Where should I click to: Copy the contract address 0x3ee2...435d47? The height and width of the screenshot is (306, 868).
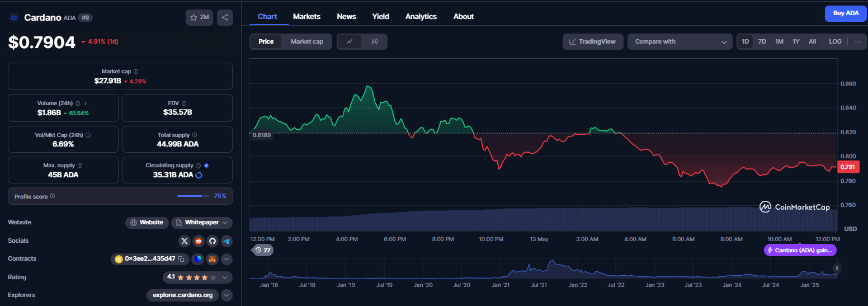181,259
